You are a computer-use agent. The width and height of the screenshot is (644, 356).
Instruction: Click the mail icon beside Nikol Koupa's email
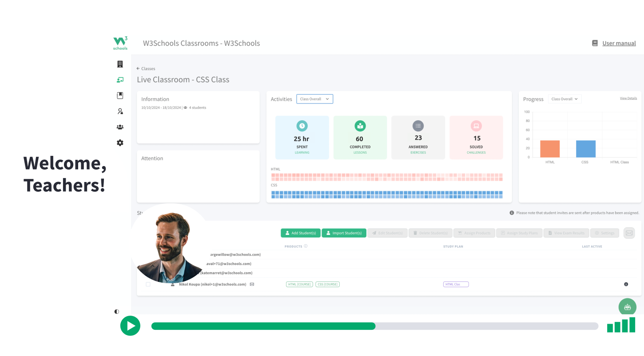click(x=252, y=284)
